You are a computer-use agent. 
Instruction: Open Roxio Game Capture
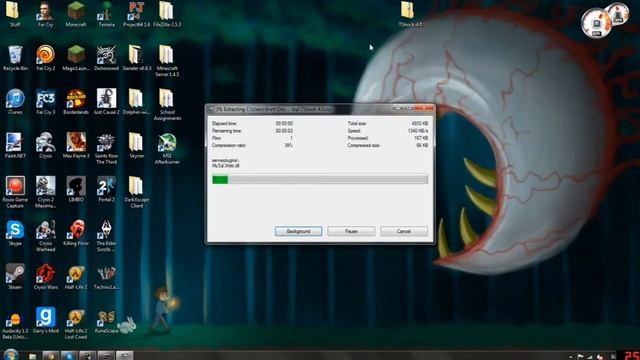(x=15, y=192)
